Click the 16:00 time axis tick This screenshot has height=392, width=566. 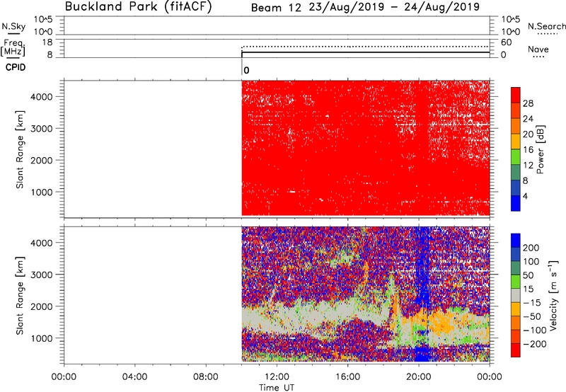(x=347, y=377)
